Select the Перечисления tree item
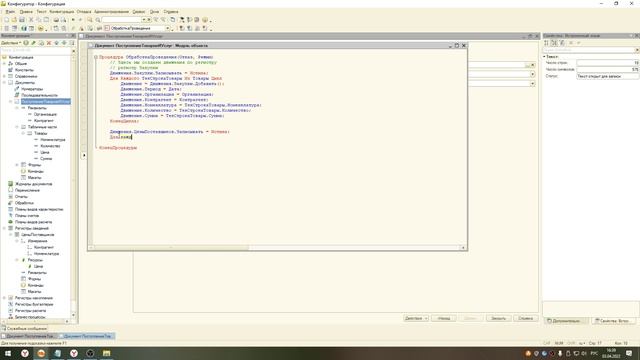 [x=27, y=190]
